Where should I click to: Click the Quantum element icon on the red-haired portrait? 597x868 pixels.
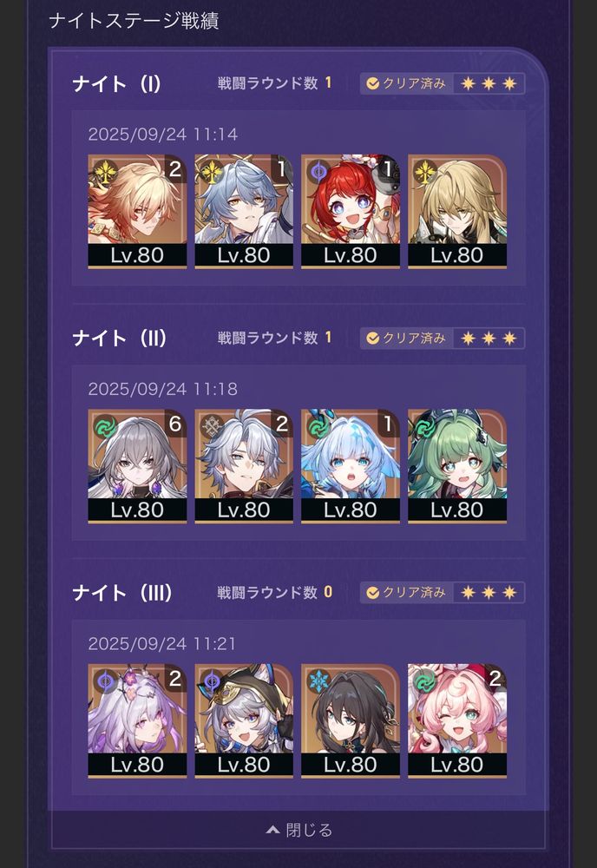pyautogui.click(x=318, y=172)
